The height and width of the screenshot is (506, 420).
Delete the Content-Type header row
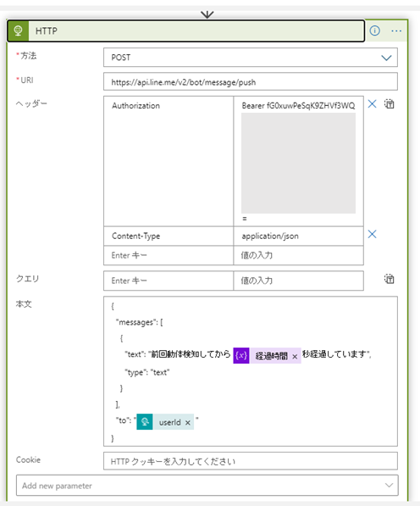click(372, 234)
